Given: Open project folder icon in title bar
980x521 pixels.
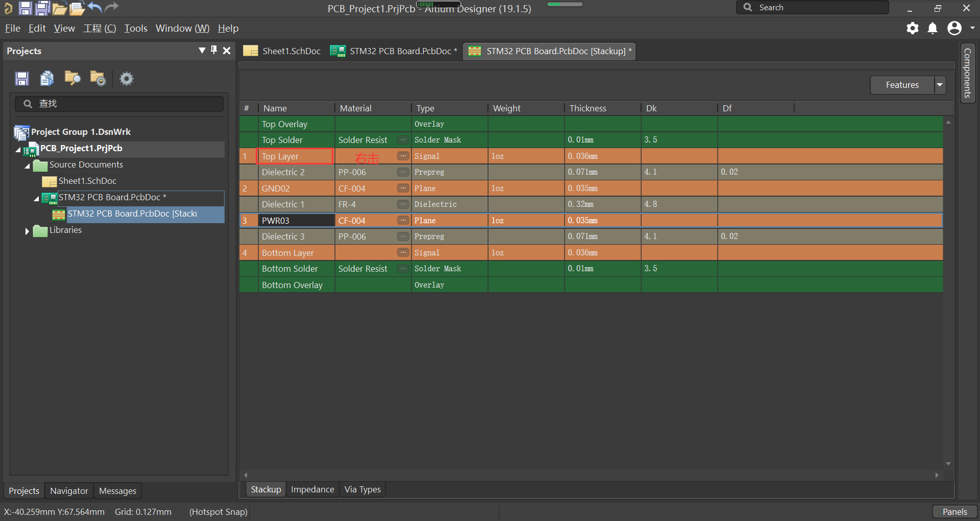Looking at the screenshot, I should (77, 8).
